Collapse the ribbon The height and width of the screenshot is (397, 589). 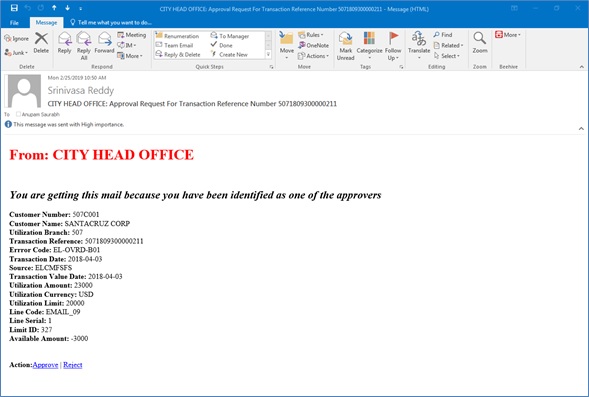tap(581, 67)
